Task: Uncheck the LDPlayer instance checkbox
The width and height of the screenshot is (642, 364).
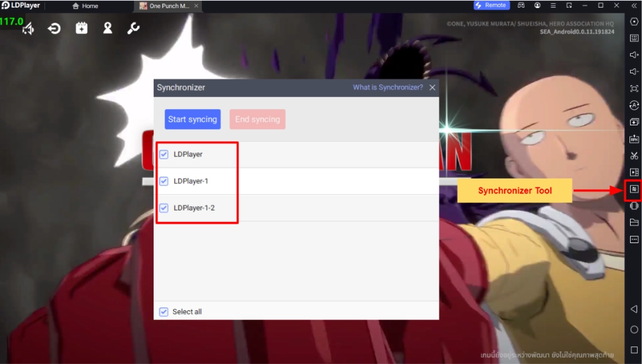Action: coord(164,154)
